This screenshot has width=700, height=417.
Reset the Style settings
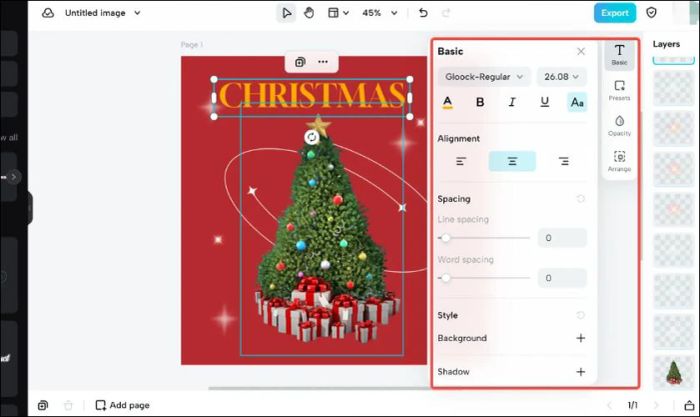pyautogui.click(x=580, y=315)
